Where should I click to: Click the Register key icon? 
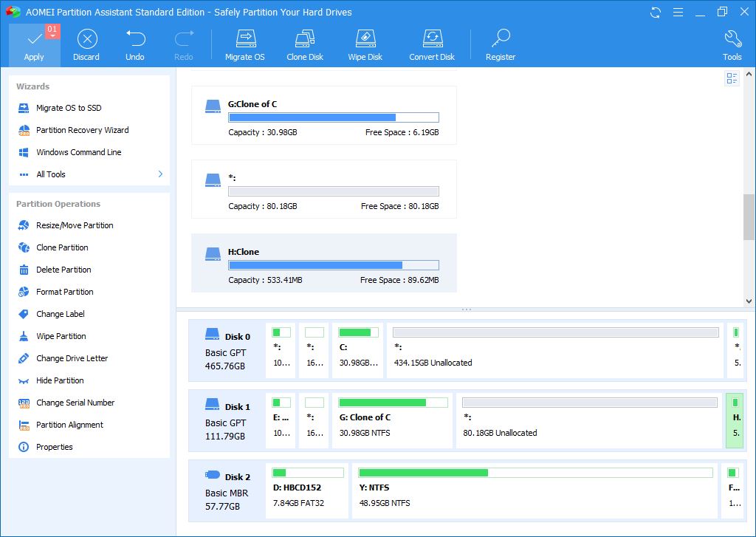tap(501, 39)
